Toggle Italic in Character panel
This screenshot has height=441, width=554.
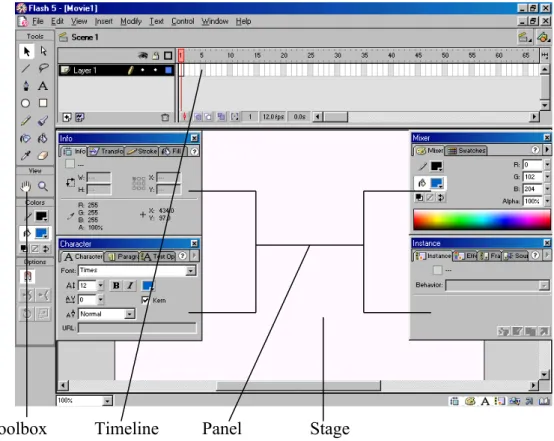click(130, 286)
